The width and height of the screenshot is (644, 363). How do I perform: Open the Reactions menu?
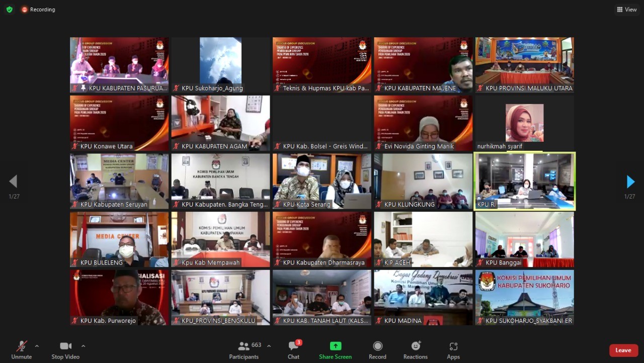coord(416,350)
